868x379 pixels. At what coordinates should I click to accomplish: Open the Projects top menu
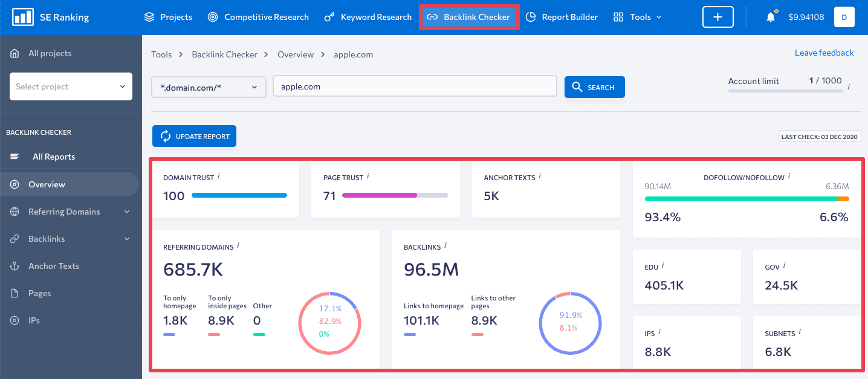coord(168,17)
